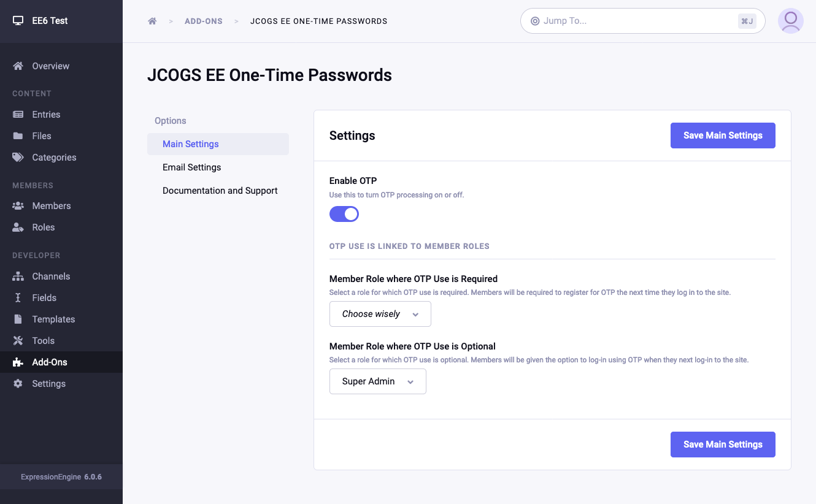Image resolution: width=816 pixels, height=504 pixels.
Task: Open the user avatar menu
Action: click(791, 21)
